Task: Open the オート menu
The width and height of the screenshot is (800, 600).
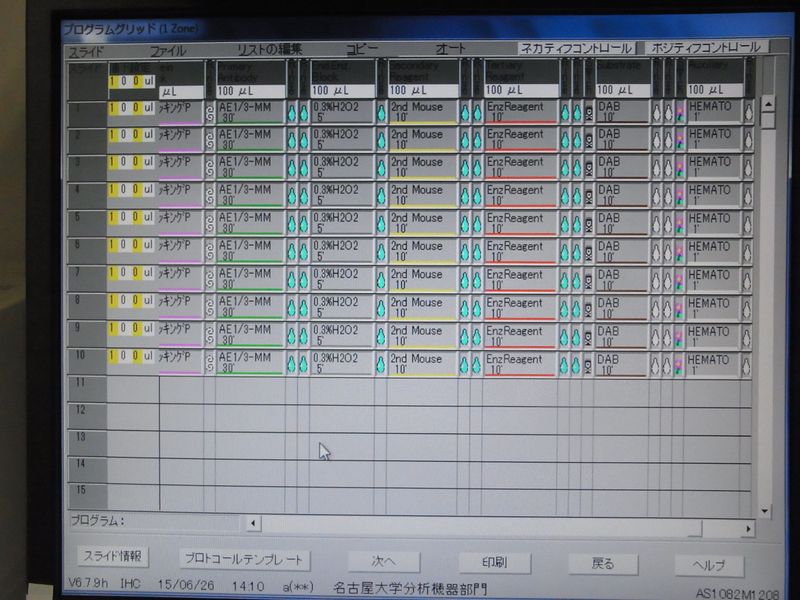Action: click(x=451, y=48)
